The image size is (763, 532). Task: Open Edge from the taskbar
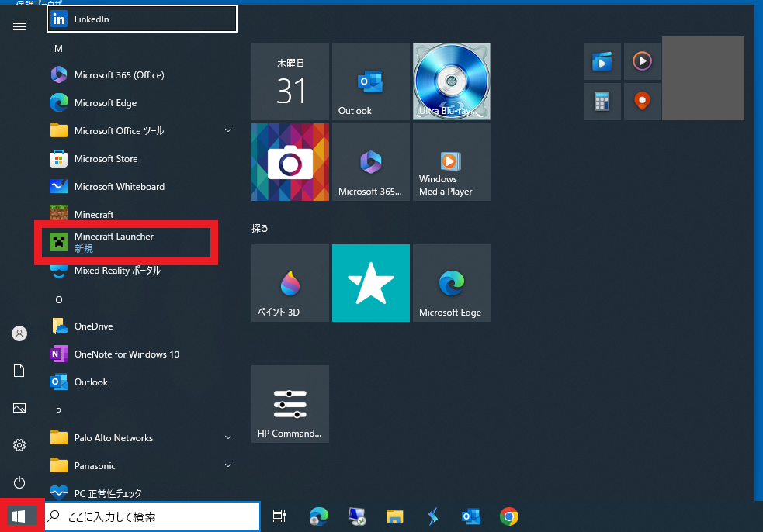[319, 516]
